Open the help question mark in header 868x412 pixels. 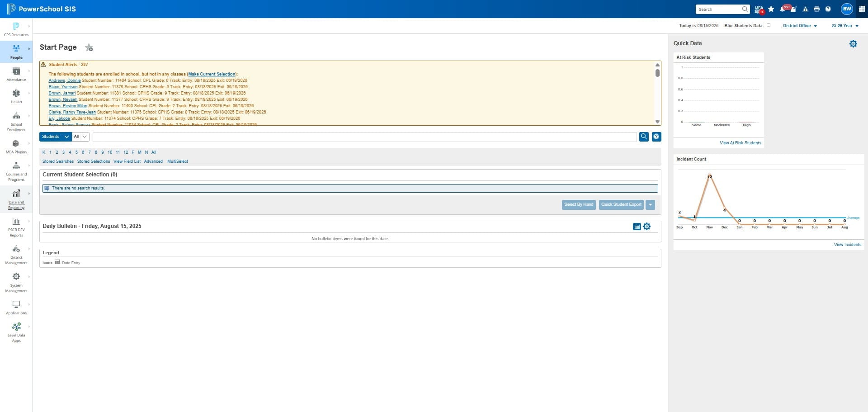coord(828,9)
